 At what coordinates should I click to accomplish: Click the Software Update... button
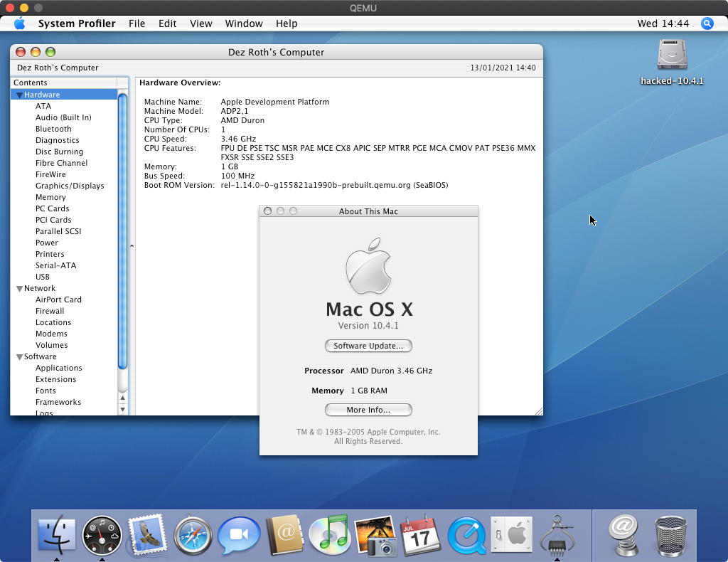(368, 346)
